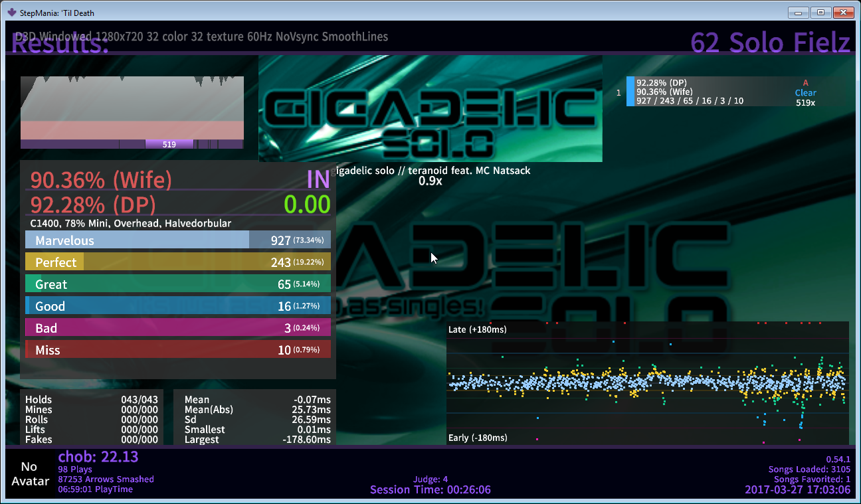Minimize the StepMania window
This screenshot has width=861, height=504.
tap(800, 12)
